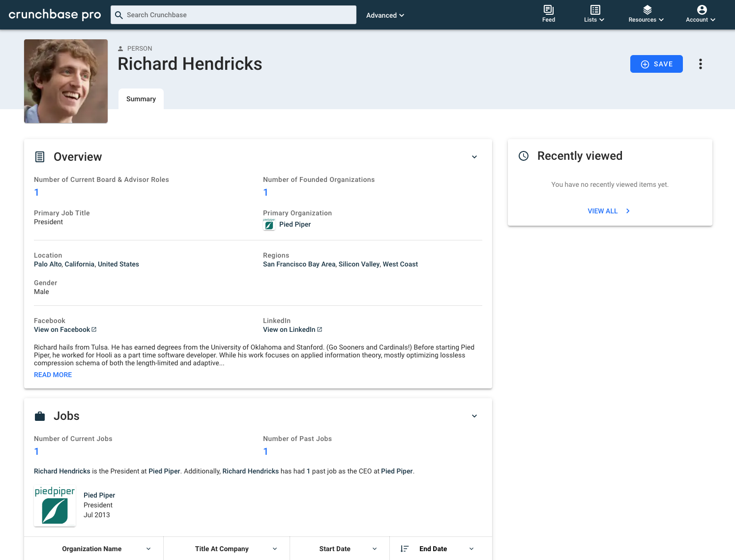Click the sort icon beside End Date
The height and width of the screenshot is (560, 735).
click(405, 549)
